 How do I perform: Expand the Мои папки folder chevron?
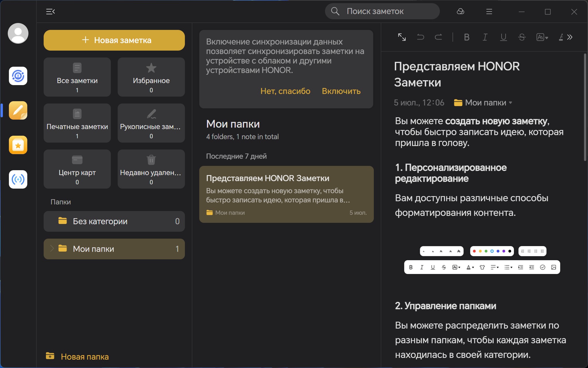52,249
